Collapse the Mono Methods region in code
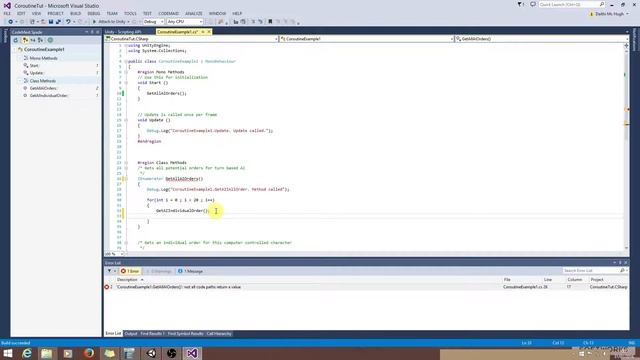640x360 pixels. (x=126, y=72)
